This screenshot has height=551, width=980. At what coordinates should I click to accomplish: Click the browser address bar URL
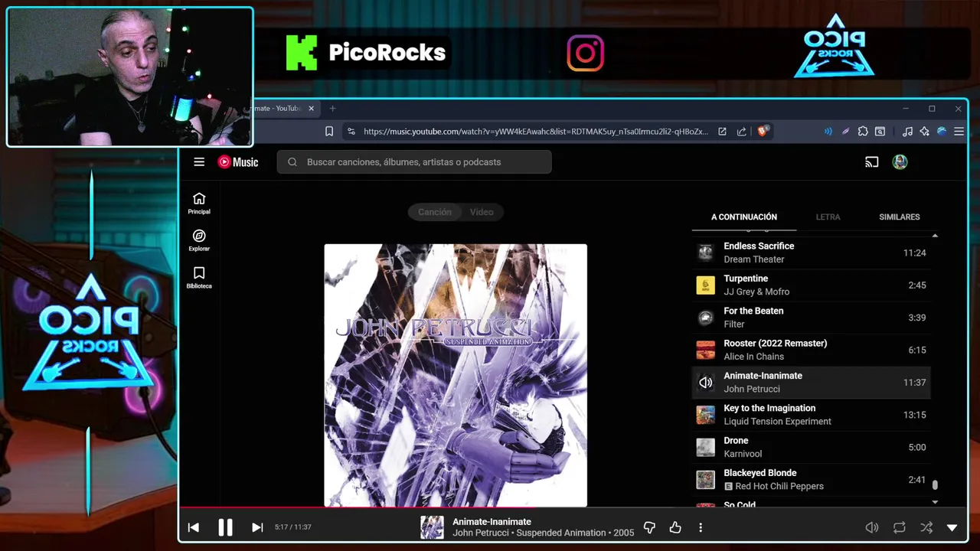tap(536, 132)
